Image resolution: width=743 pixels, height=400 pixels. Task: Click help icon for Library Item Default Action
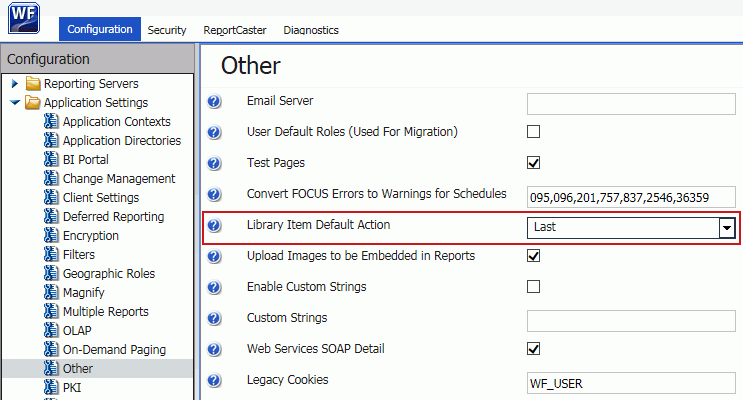coord(214,225)
